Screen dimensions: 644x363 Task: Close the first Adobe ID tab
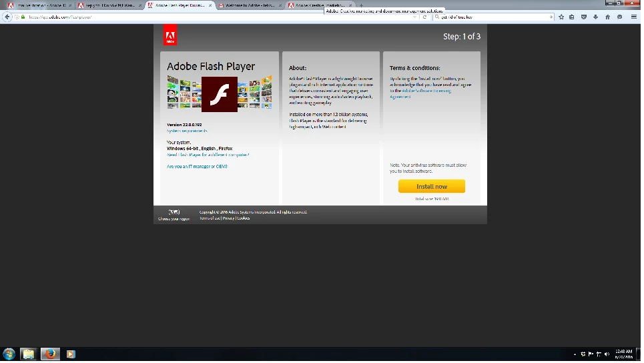point(70,5)
